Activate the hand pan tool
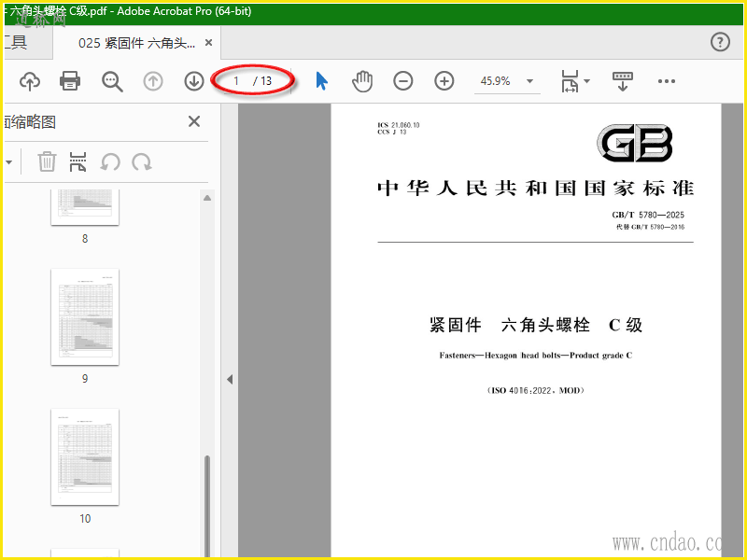 pyautogui.click(x=362, y=81)
